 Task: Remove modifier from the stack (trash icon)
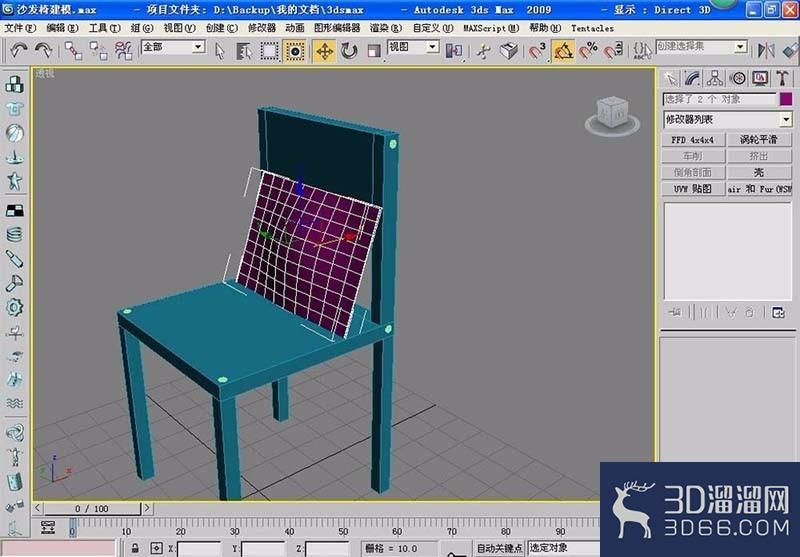point(749,312)
